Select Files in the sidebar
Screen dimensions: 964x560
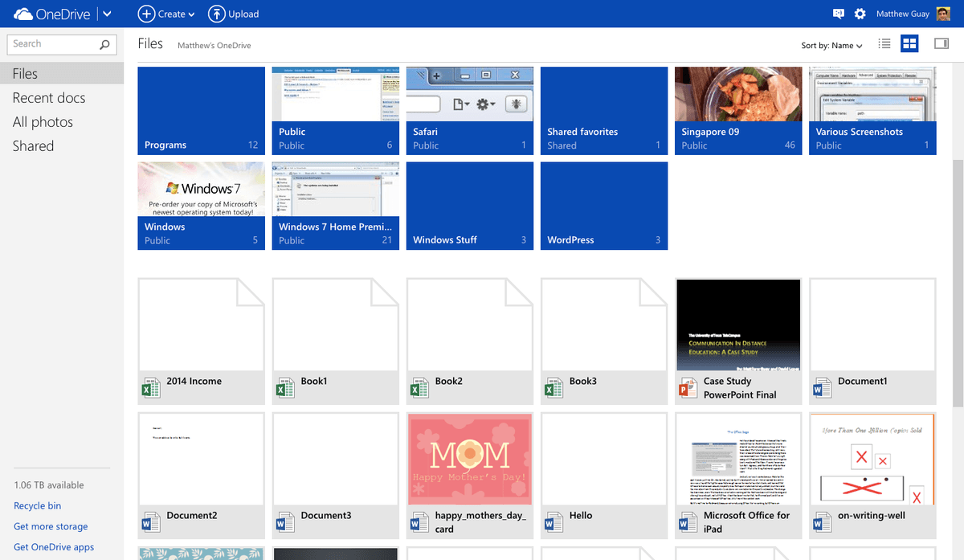(62, 74)
